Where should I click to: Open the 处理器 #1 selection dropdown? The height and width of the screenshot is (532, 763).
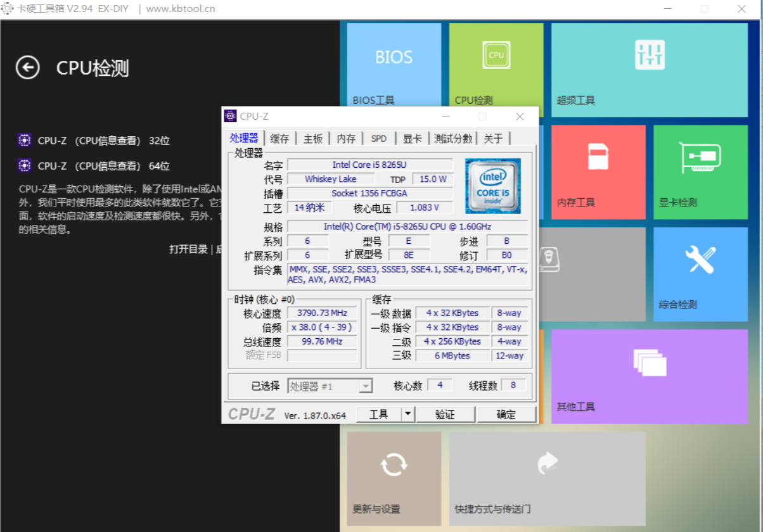(330, 386)
